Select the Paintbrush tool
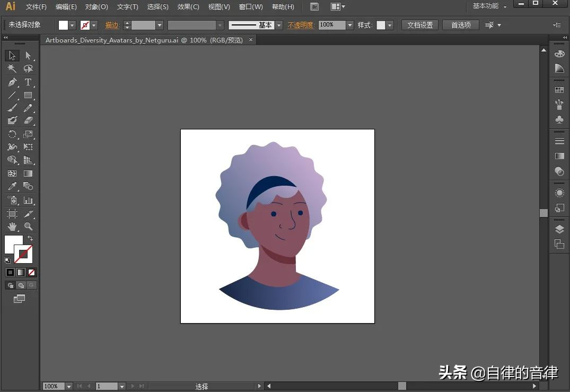This screenshot has height=392, width=570. pyautogui.click(x=12, y=108)
